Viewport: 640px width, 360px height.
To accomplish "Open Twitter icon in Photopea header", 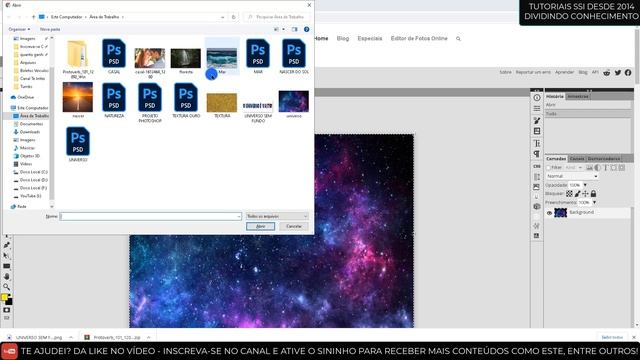I will 618,73.
